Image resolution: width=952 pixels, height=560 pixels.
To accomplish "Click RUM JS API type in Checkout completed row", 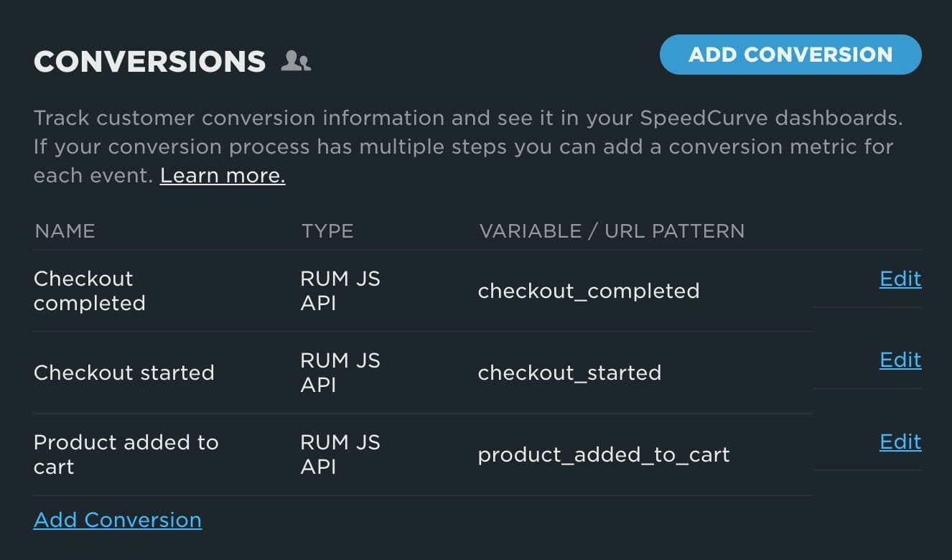I will click(340, 291).
